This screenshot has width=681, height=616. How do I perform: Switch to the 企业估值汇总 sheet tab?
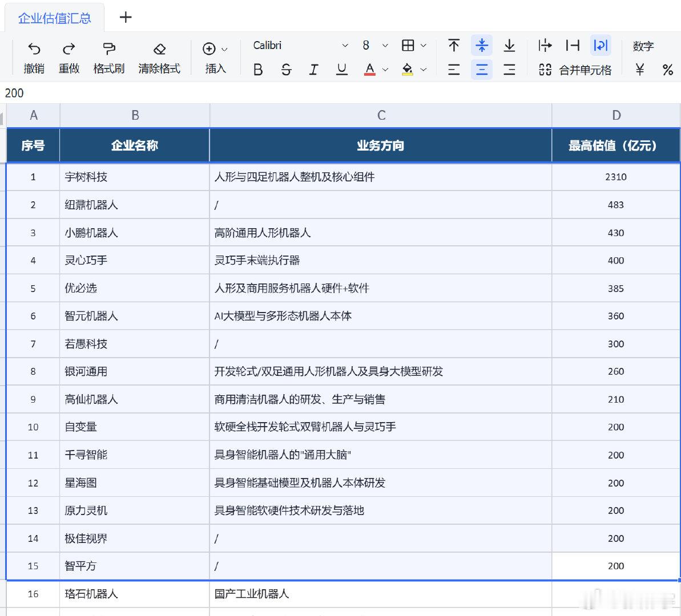(x=55, y=18)
